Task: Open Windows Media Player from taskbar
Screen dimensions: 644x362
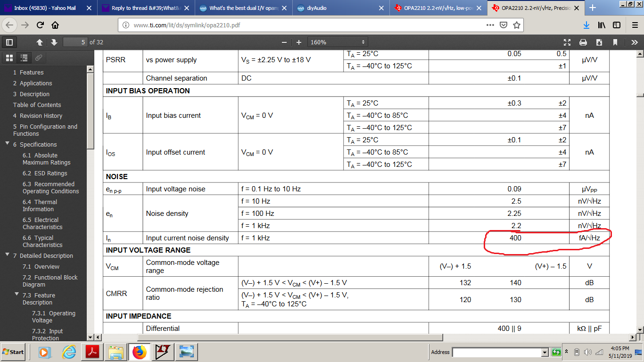Action: click(44, 352)
